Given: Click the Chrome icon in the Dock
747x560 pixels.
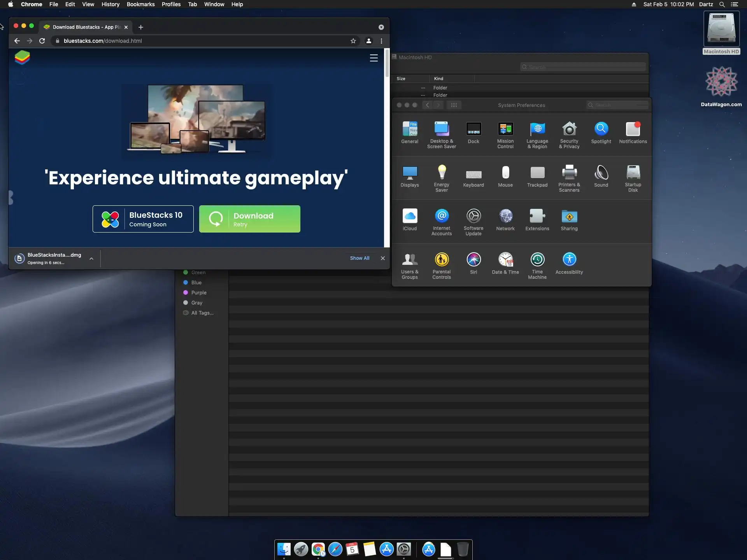Looking at the screenshot, I should (x=318, y=549).
